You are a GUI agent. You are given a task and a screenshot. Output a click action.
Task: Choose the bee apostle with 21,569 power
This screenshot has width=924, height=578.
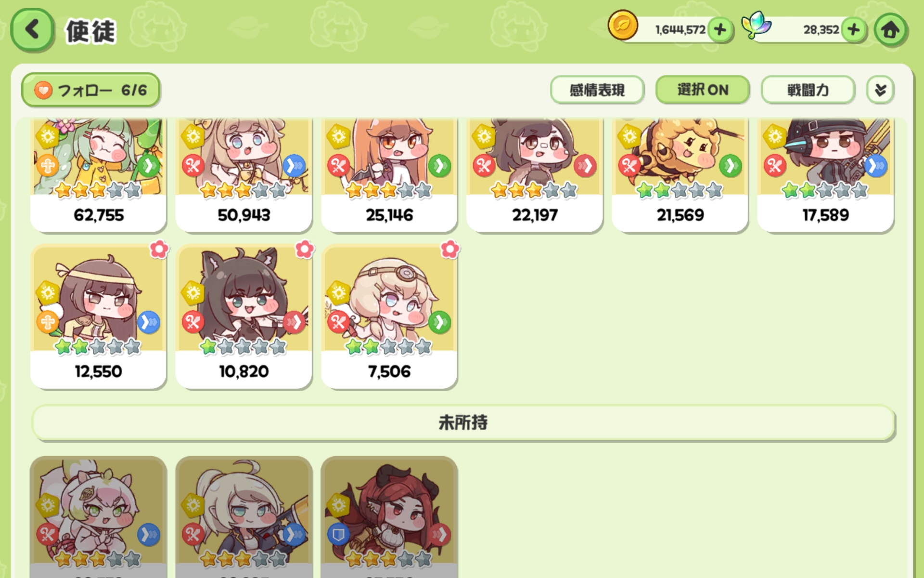coord(680,175)
